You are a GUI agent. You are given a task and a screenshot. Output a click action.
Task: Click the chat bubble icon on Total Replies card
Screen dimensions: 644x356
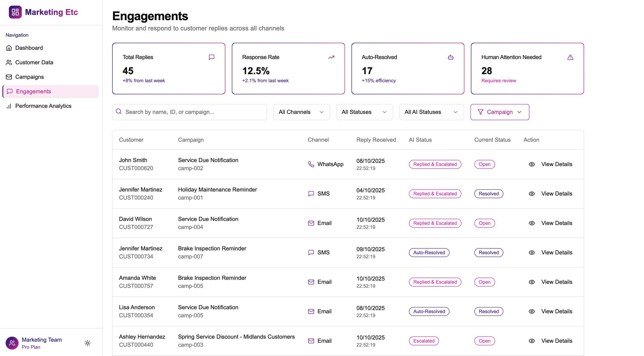coord(212,57)
